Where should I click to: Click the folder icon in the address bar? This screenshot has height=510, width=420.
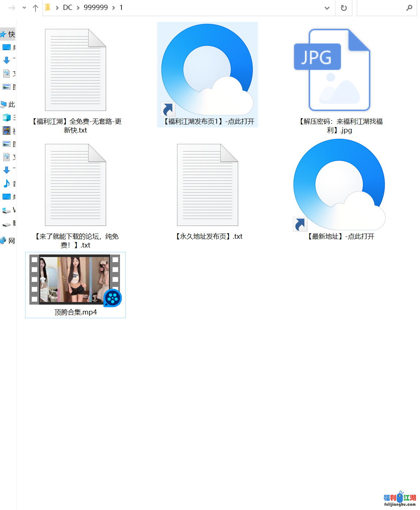[48, 7]
